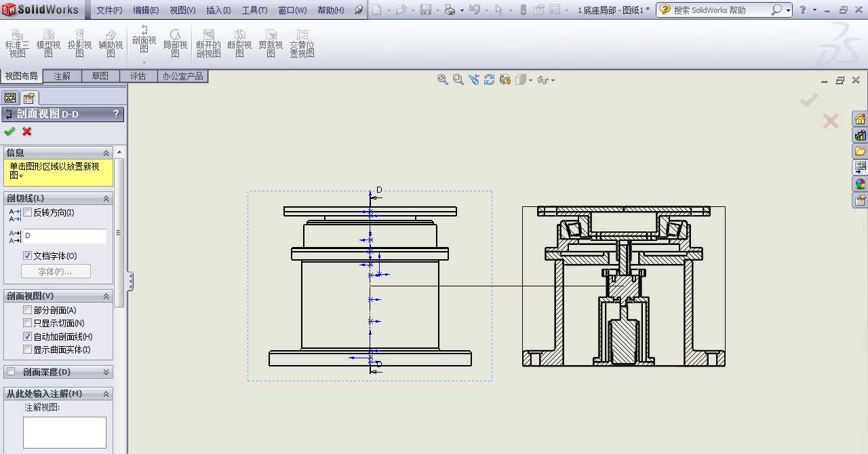This screenshot has height=454, width=868.
Task: Expand the 剖面深度(D) section
Action: pyautogui.click(x=106, y=372)
